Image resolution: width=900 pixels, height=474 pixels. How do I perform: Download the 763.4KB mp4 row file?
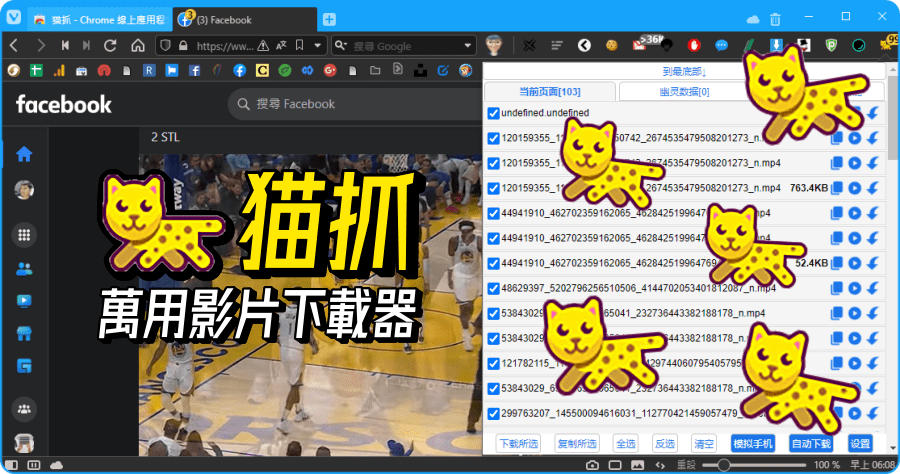tap(873, 188)
